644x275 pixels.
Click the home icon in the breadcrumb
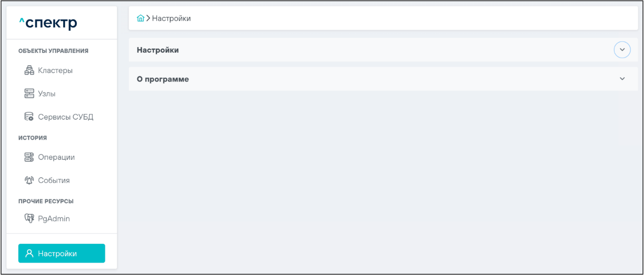coord(141,18)
